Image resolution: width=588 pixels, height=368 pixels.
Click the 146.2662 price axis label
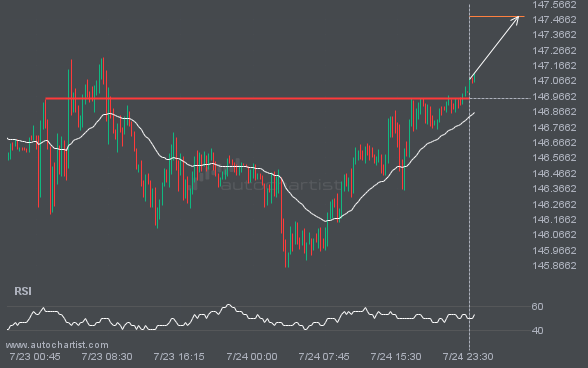[554, 204]
